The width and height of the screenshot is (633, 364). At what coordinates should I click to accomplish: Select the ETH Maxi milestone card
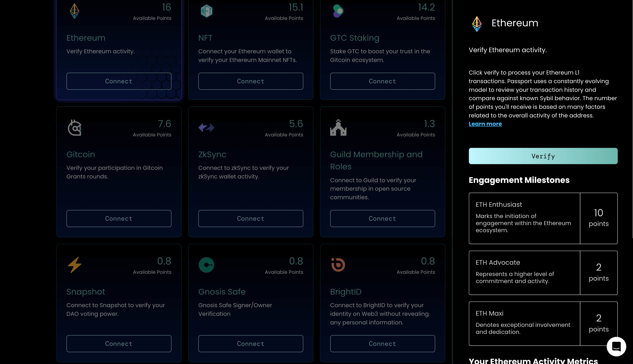[x=543, y=324]
